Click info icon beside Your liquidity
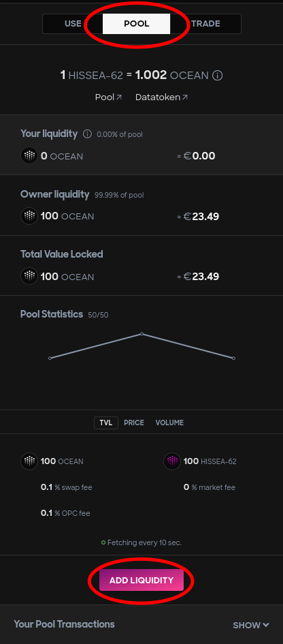Viewport: 283px width, 644px height. coord(87,134)
